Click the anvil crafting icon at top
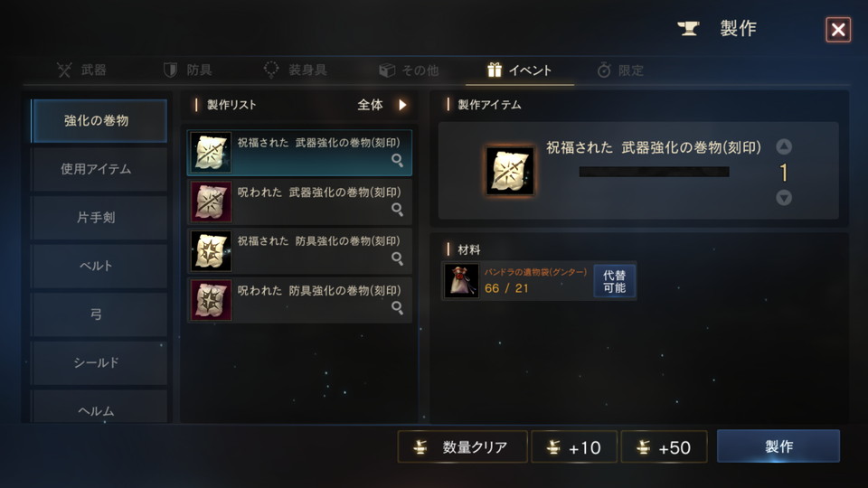The height and width of the screenshot is (488, 868). coord(689,28)
